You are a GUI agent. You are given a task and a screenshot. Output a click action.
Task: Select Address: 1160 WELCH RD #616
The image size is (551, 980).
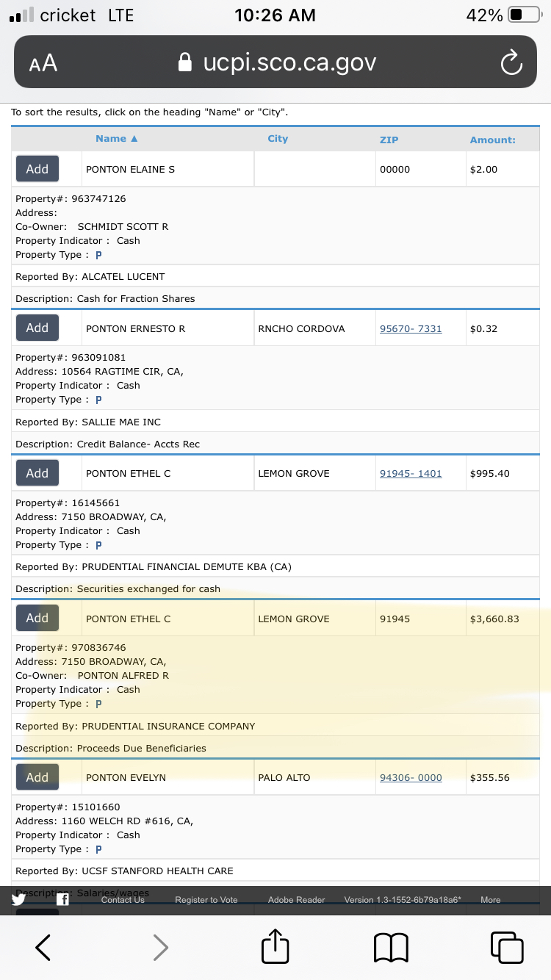pos(104,821)
